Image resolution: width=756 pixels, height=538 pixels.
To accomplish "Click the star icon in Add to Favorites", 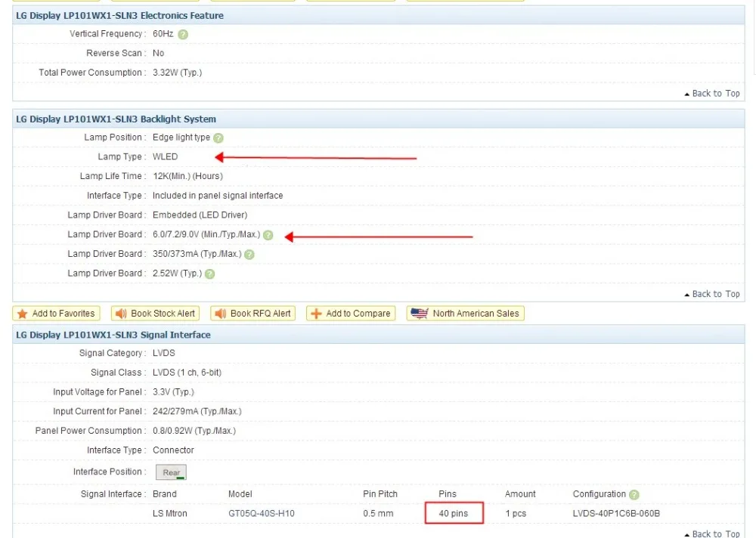I will point(22,314).
